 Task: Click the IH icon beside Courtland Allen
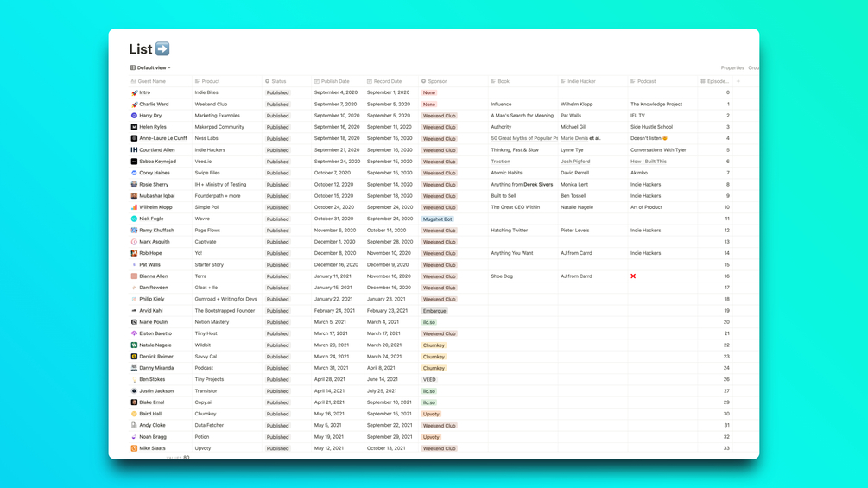pos(134,150)
